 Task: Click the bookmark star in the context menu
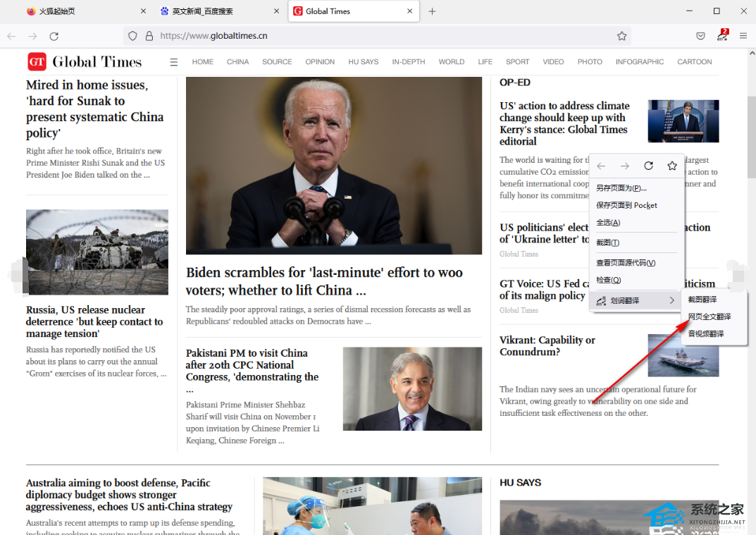[672, 166]
